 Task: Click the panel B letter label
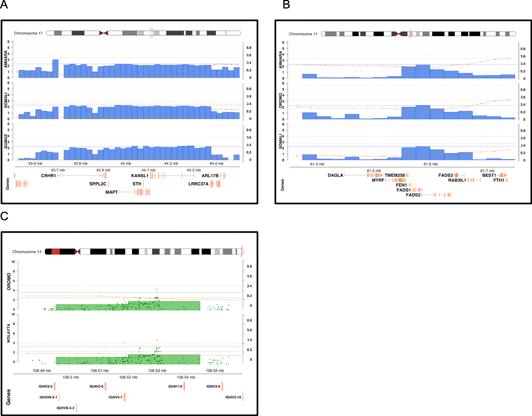click(286, 5)
